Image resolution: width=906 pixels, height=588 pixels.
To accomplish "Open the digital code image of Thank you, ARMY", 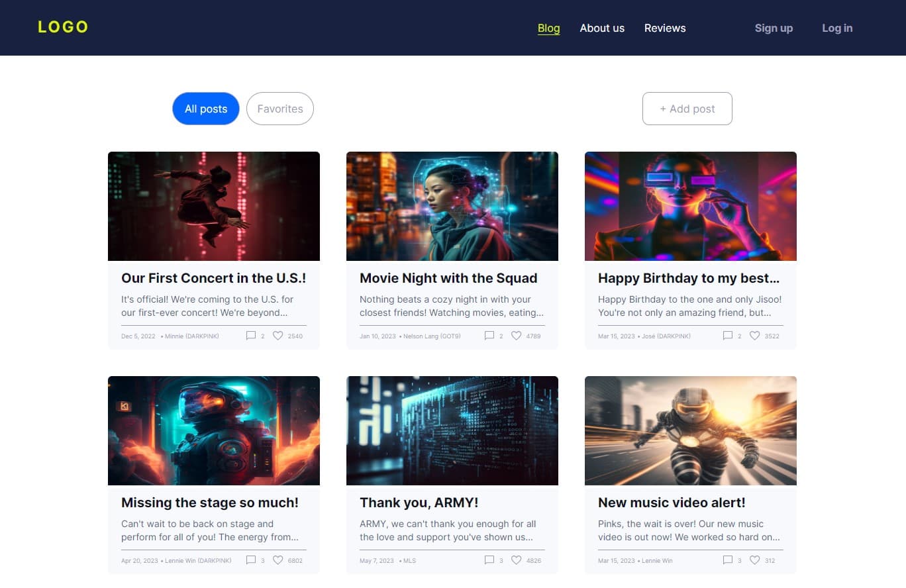I will pos(452,430).
